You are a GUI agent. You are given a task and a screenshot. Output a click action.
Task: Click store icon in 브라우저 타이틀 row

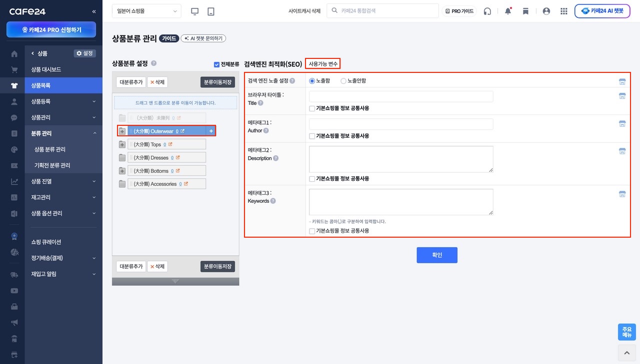(x=622, y=96)
